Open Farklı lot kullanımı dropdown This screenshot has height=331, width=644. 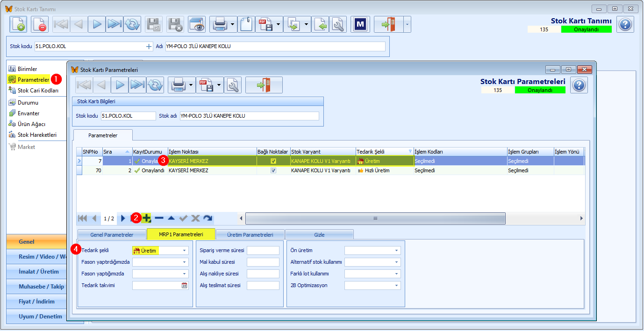(396, 274)
